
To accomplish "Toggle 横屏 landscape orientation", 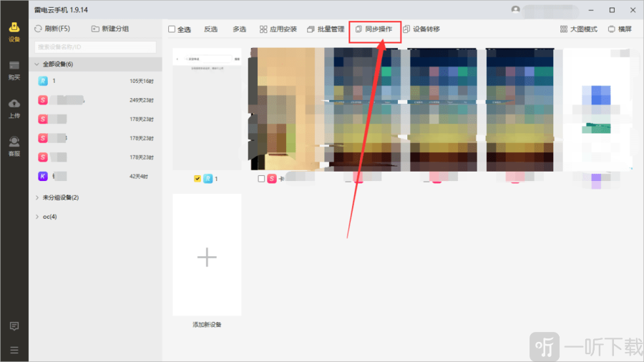I will click(620, 29).
